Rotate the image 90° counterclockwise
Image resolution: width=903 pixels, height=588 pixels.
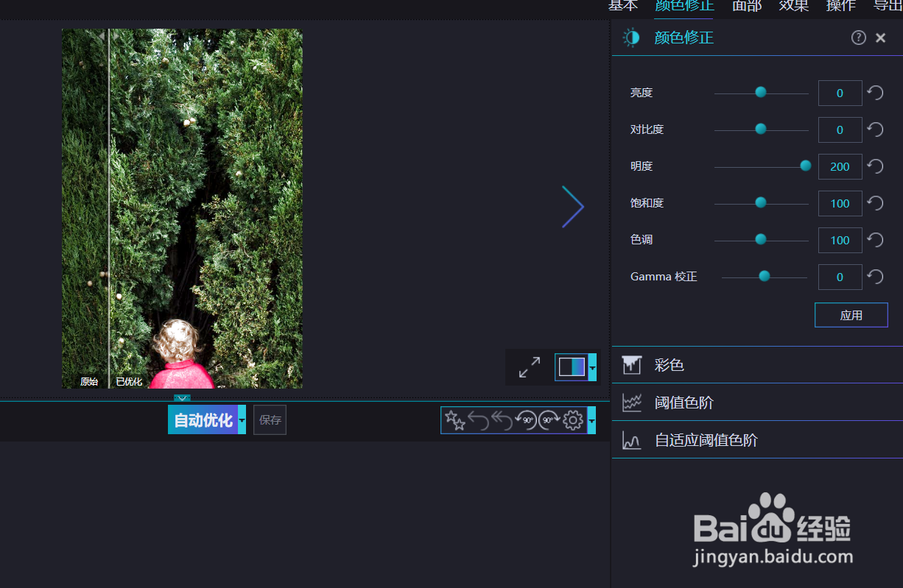point(526,419)
